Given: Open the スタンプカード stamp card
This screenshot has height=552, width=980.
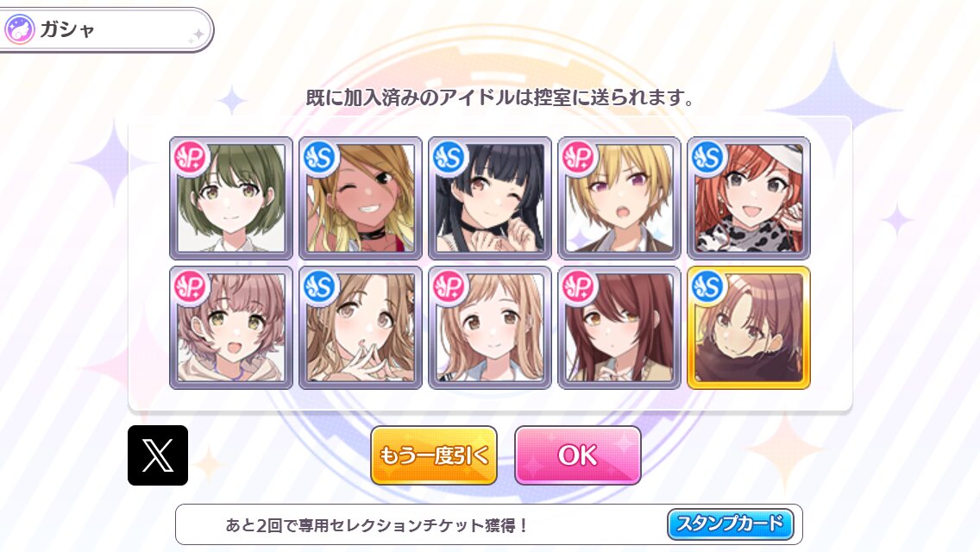Looking at the screenshot, I should [730, 524].
